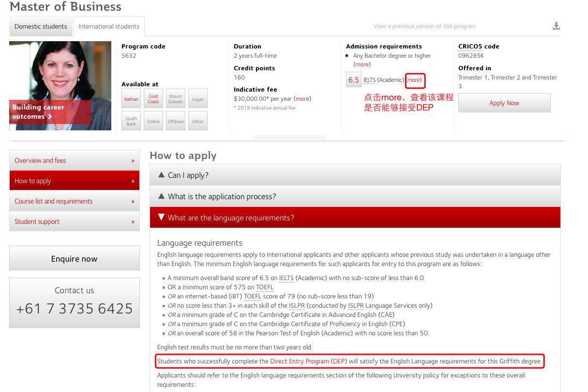Click the Apply Now button
Image resolution: width=588 pixels, height=392 pixels.
504,103
